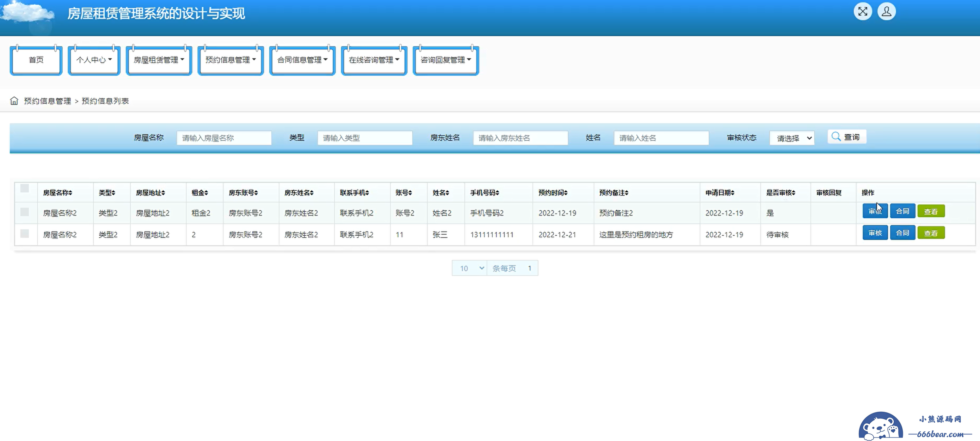Viewport: 980px width, 441px height.
Task: Check the row checkbox for 张三
Action: (25, 234)
